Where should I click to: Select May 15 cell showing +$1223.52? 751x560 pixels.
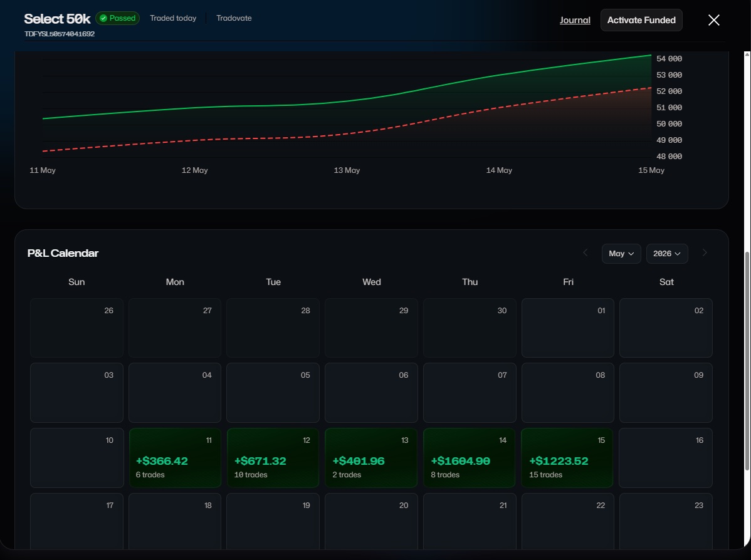pos(567,457)
